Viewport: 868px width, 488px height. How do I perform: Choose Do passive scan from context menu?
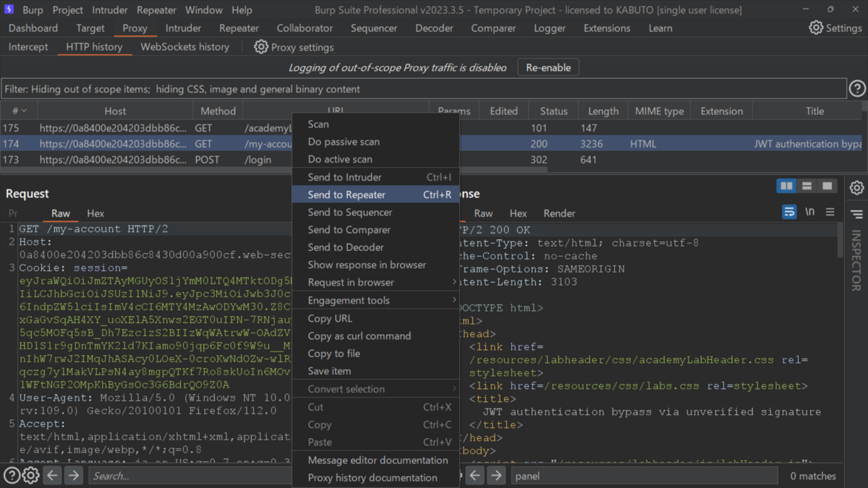pos(375,142)
